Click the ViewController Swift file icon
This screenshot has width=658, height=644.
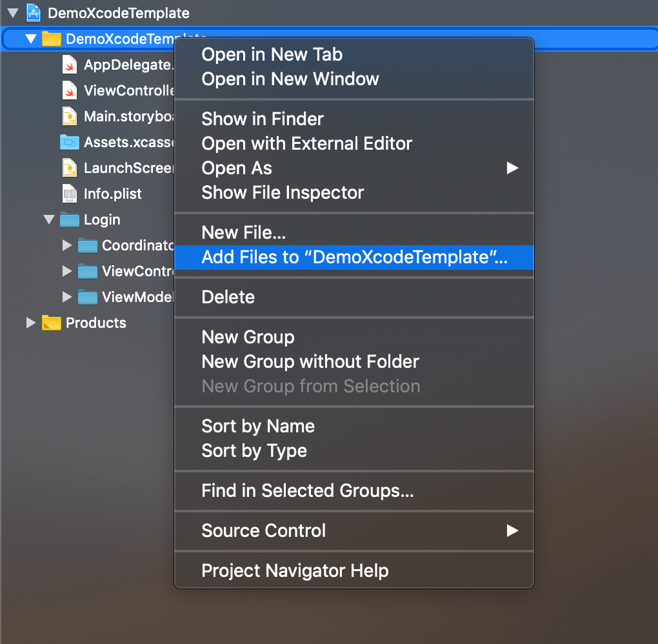pos(70,90)
